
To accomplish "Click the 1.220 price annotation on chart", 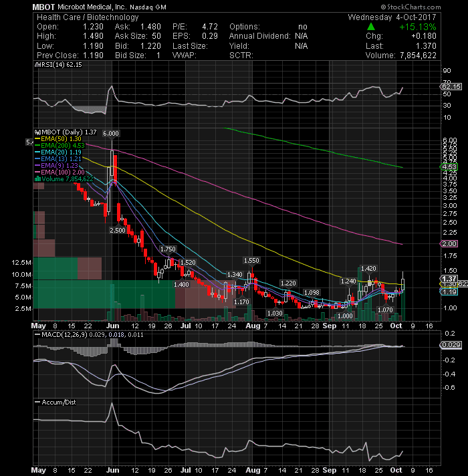I will coord(288,283).
